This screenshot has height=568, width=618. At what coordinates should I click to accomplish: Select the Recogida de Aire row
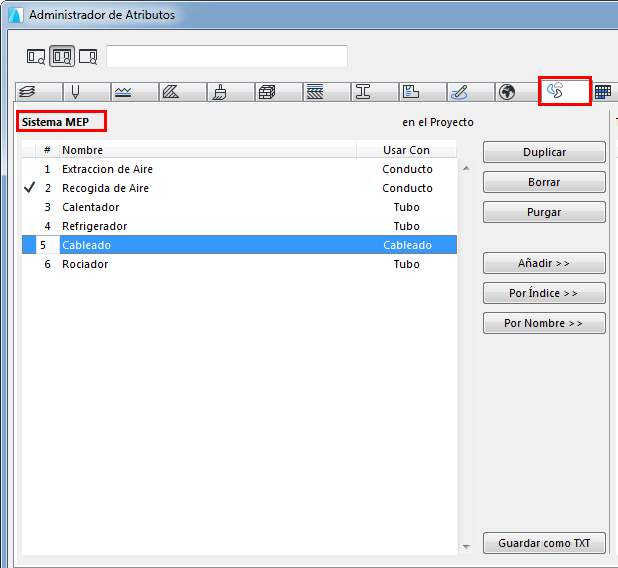pos(240,188)
